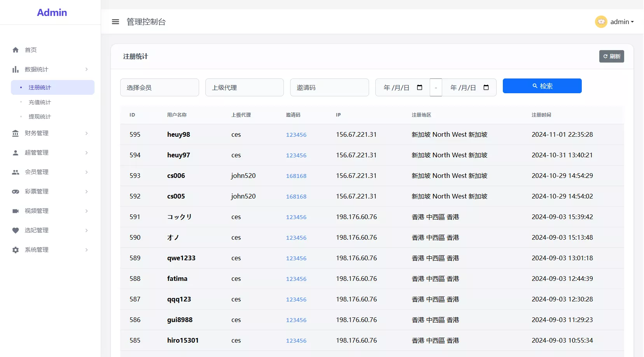Select the video camera icon for 视频管理
This screenshot has width=644, height=357.
point(16,211)
